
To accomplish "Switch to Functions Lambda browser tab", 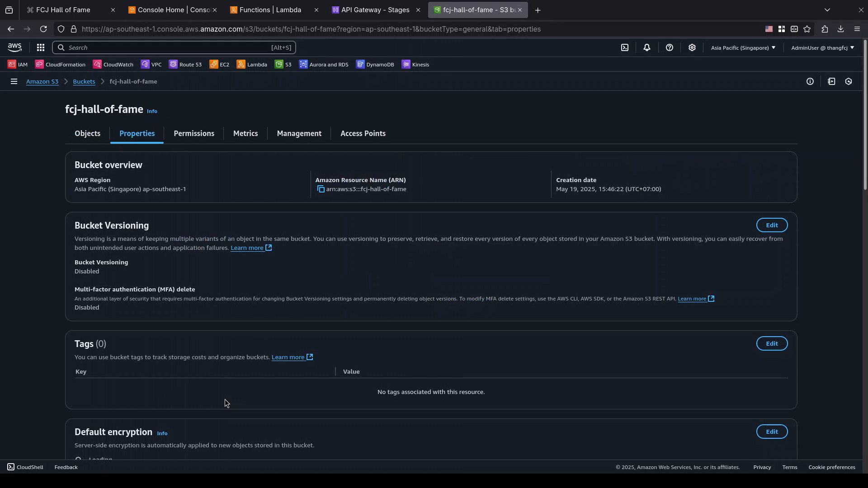I will point(271,10).
